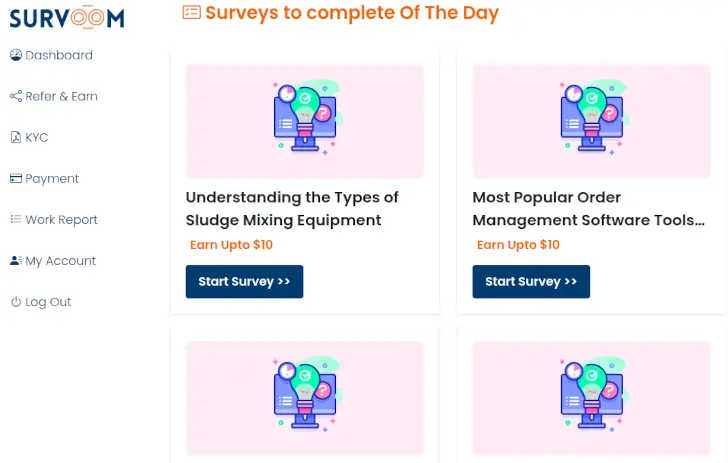Start the Order Management Software survey
The width and height of the screenshot is (728, 463).
(x=531, y=282)
